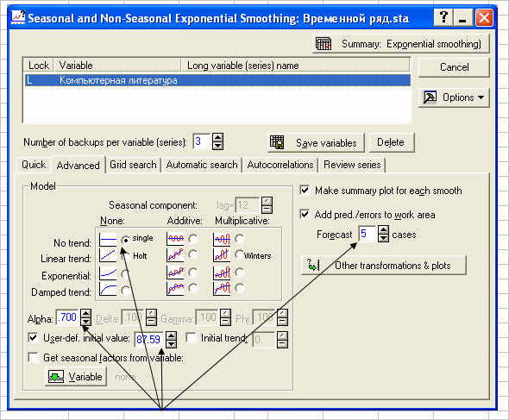Click the spreadsheet icon on Summary button
The image size is (509, 420).
(324, 43)
